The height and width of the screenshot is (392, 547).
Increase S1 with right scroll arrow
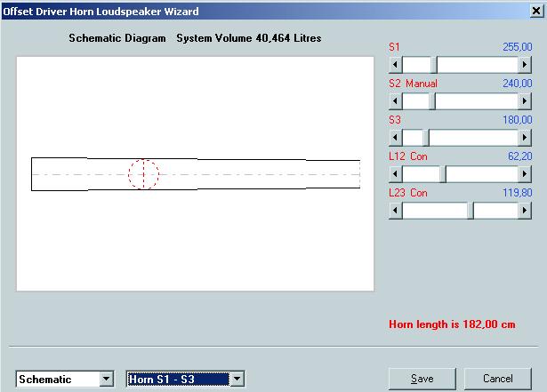525,65
